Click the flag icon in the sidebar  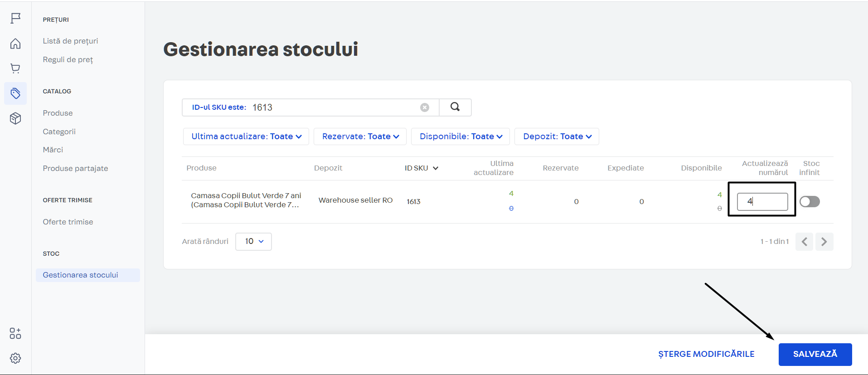tap(15, 18)
